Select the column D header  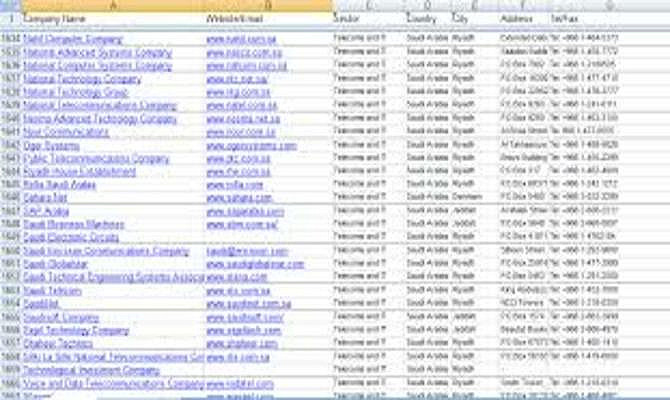click(427, 5)
